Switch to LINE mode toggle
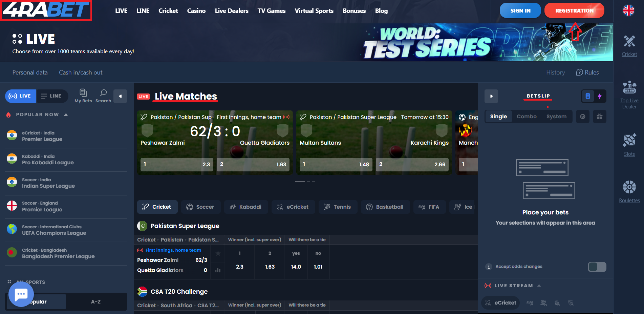 tap(52, 96)
